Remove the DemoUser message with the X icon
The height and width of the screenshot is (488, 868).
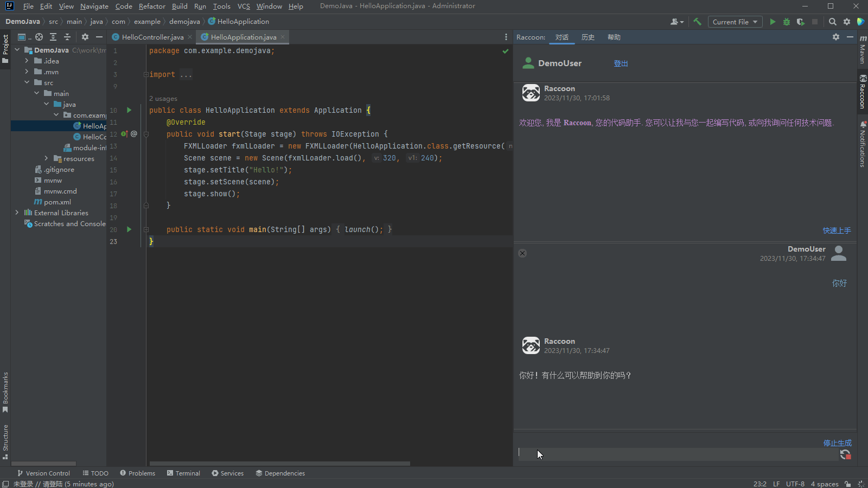[x=522, y=253]
